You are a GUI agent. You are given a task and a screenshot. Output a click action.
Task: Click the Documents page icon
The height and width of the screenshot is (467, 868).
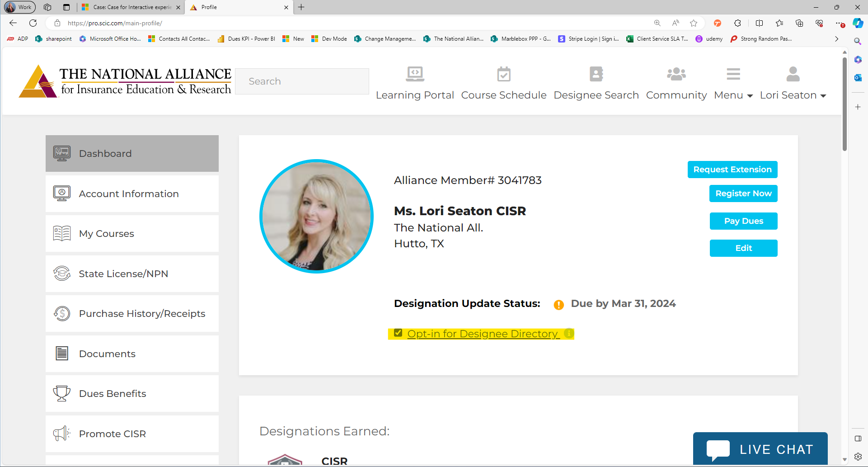click(62, 354)
